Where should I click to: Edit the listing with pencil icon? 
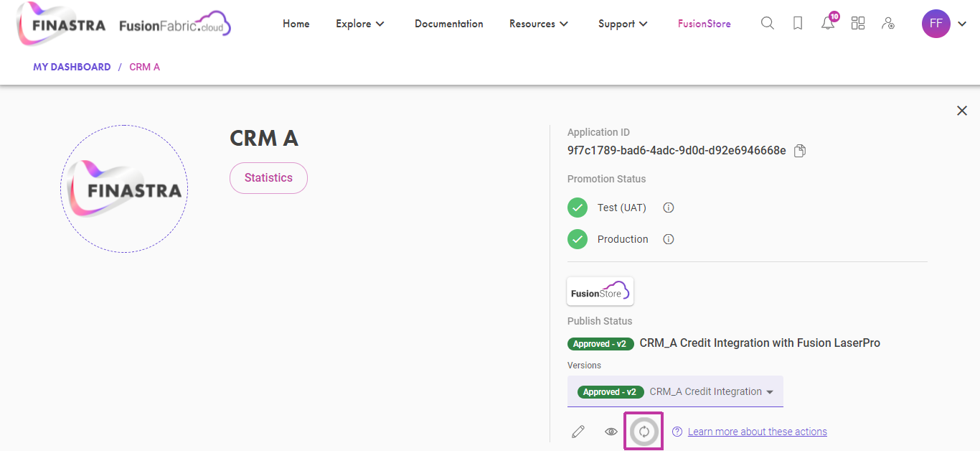578,432
